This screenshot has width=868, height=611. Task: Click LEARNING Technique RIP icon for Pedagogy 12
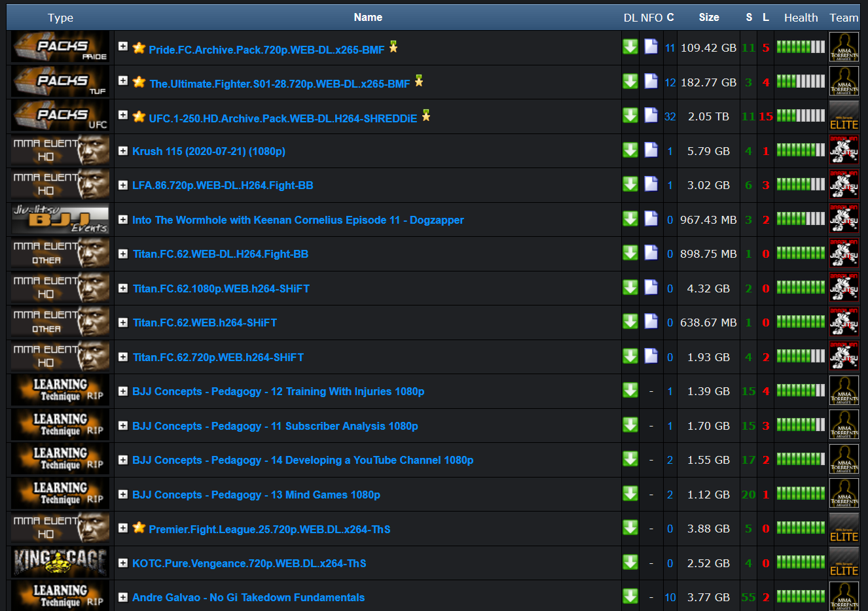tap(60, 391)
